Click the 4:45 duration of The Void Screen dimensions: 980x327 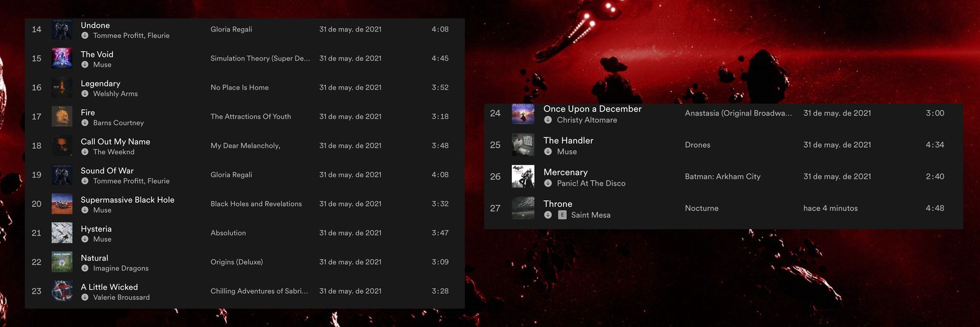coord(440,58)
